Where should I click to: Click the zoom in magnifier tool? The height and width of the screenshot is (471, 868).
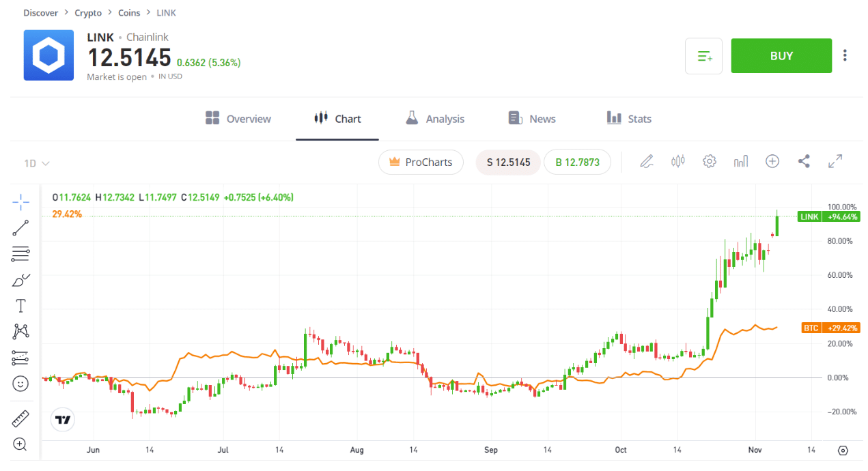[x=20, y=444]
